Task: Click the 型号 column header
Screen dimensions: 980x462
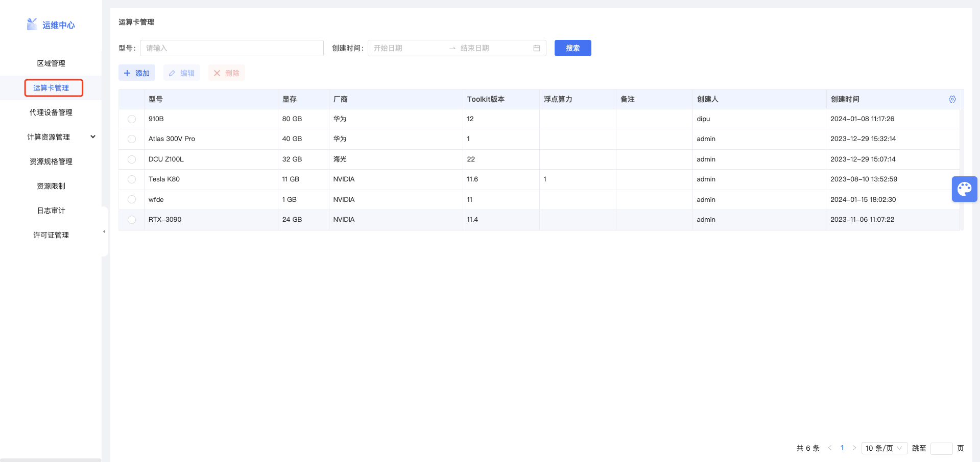Action: coord(211,99)
